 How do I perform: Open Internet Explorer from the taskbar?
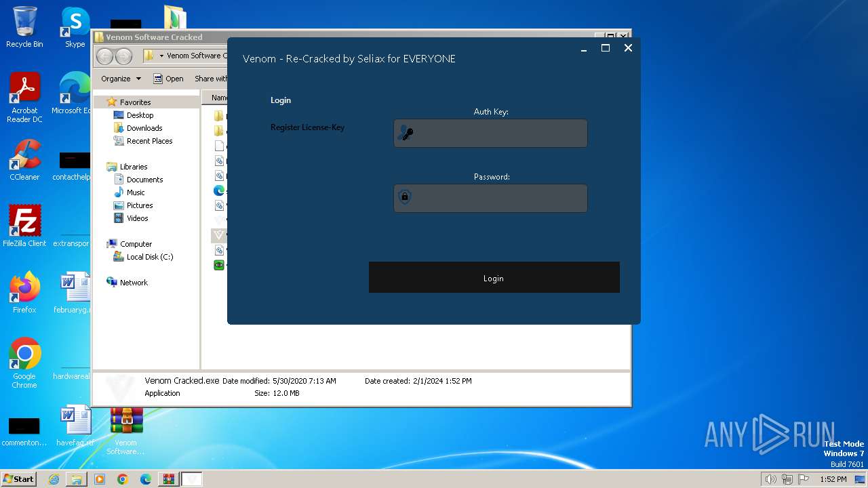click(x=54, y=479)
